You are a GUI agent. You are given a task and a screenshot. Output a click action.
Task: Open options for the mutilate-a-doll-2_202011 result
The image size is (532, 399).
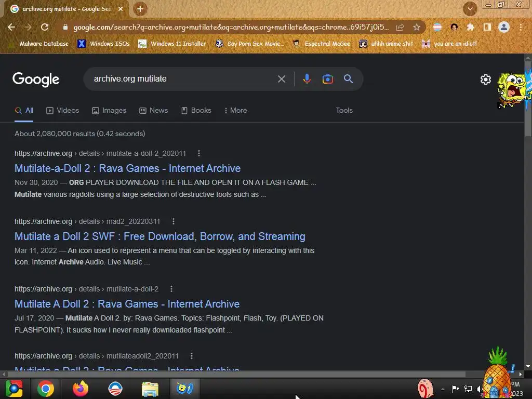[199, 153]
